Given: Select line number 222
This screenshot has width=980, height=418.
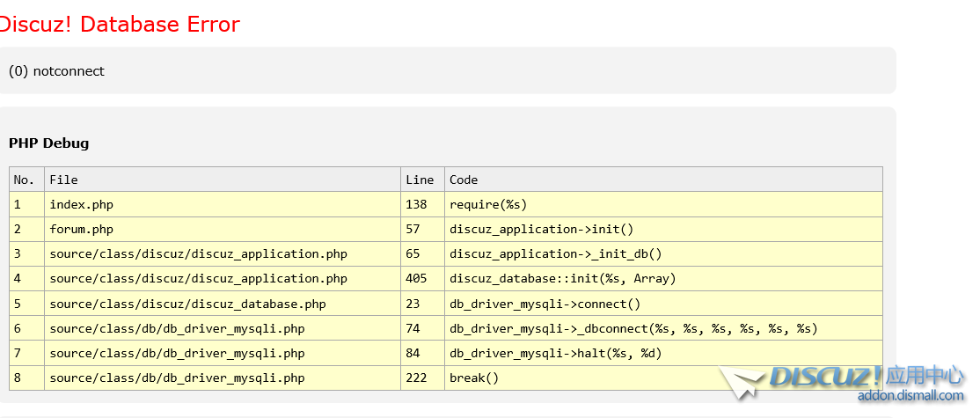Looking at the screenshot, I should coord(422,378).
